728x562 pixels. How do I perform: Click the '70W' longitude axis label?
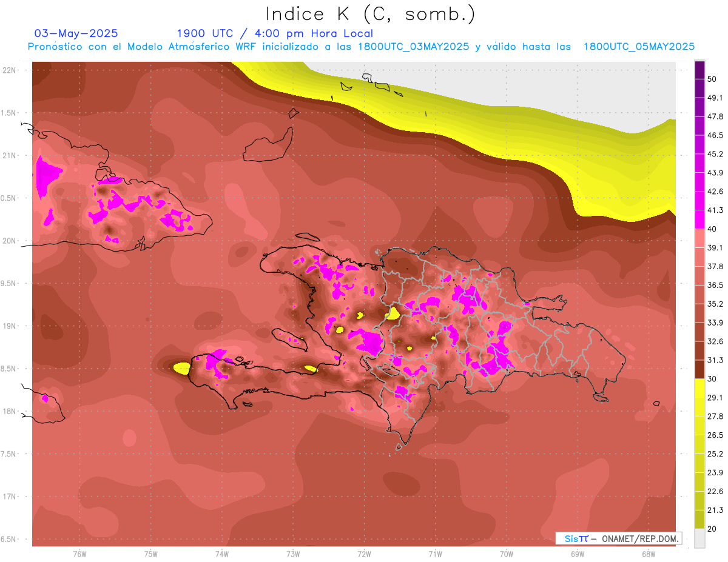click(506, 554)
